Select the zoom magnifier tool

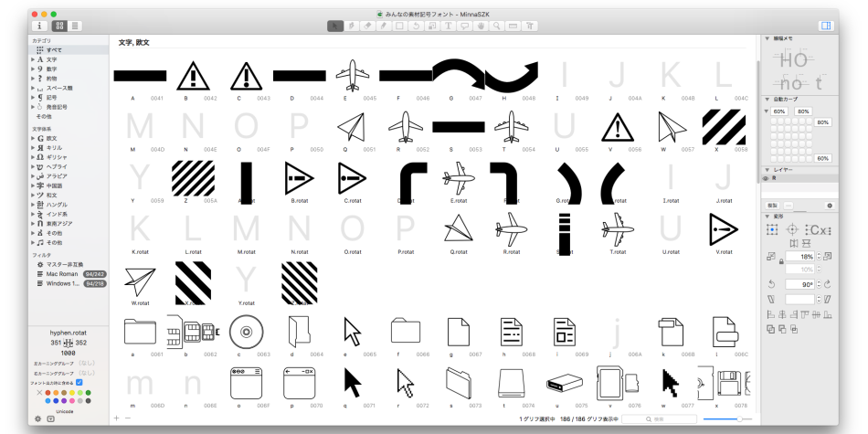(497, 26)
